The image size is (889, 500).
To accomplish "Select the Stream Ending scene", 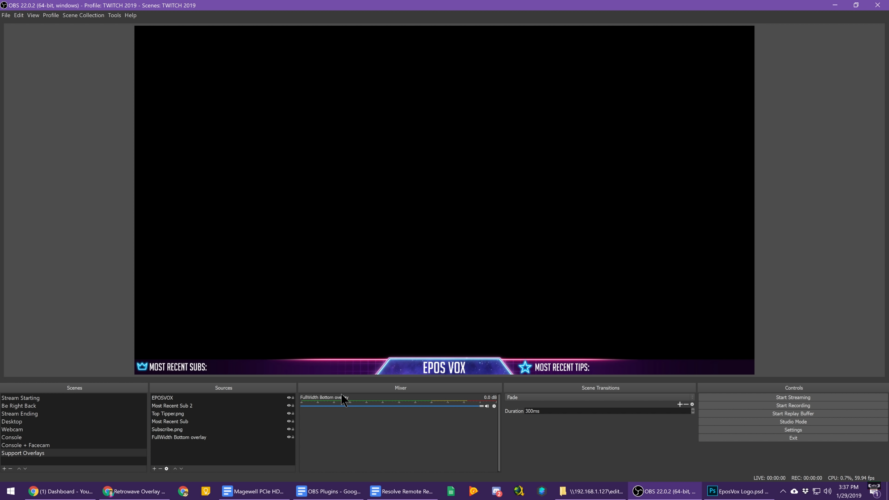I will pos(74,414).
